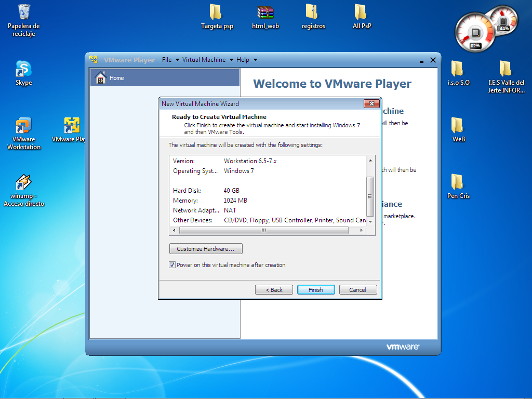Click the winamp Acceso directo shortcut
The image size is (532, 399).
click(x=23, y=183)
